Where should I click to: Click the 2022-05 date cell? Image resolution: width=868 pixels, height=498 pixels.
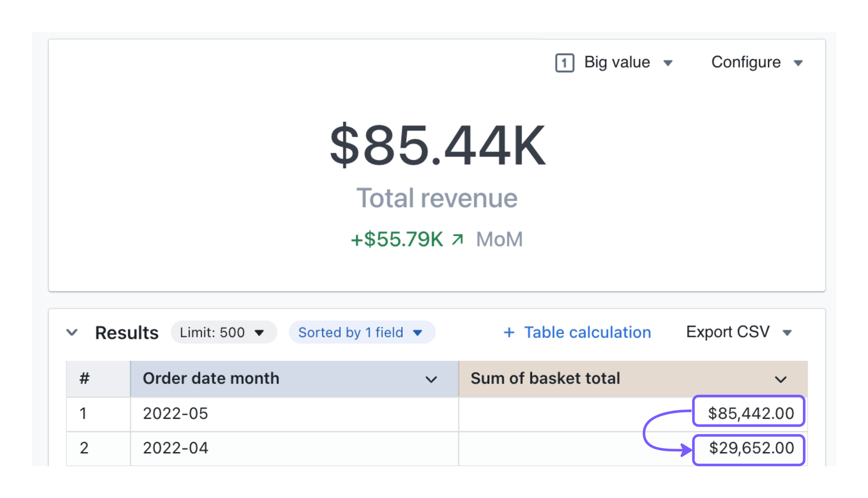point(175,414)
